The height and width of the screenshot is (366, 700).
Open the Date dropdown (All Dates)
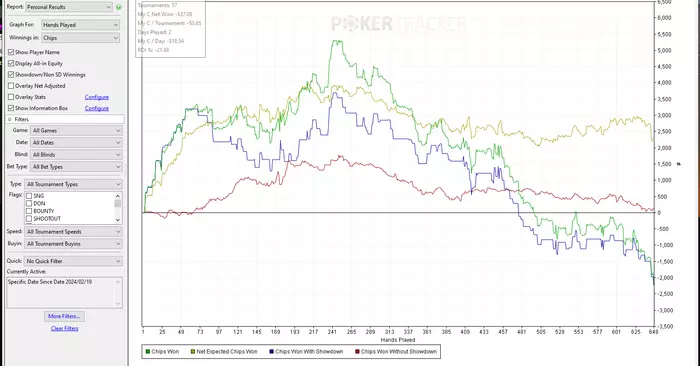(x=76, y=142)
